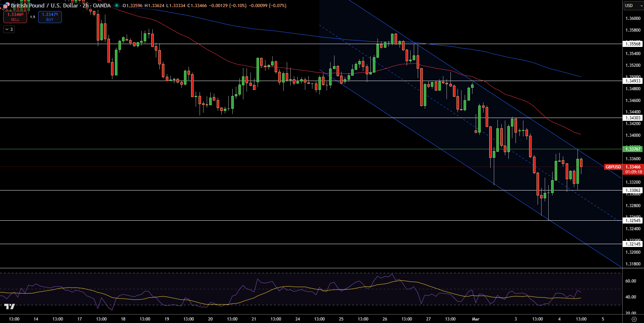Click the TradingView logo at bottom left

[10, 306]
